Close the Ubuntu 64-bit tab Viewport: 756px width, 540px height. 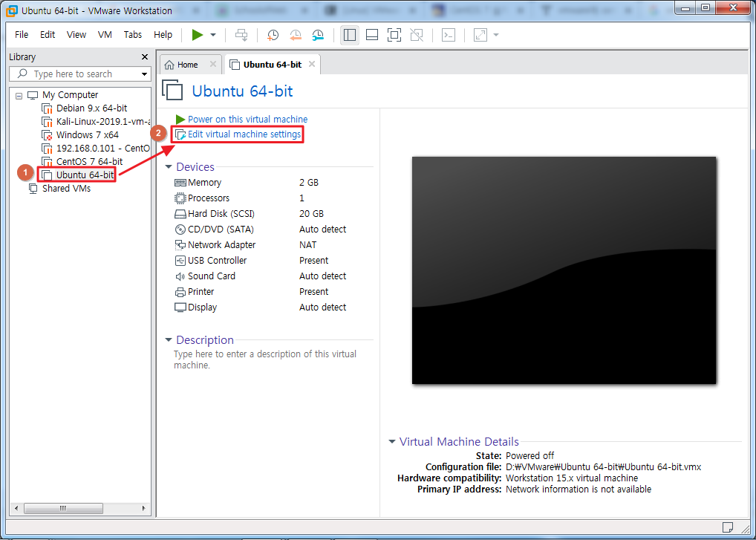[x=312, y=64]
